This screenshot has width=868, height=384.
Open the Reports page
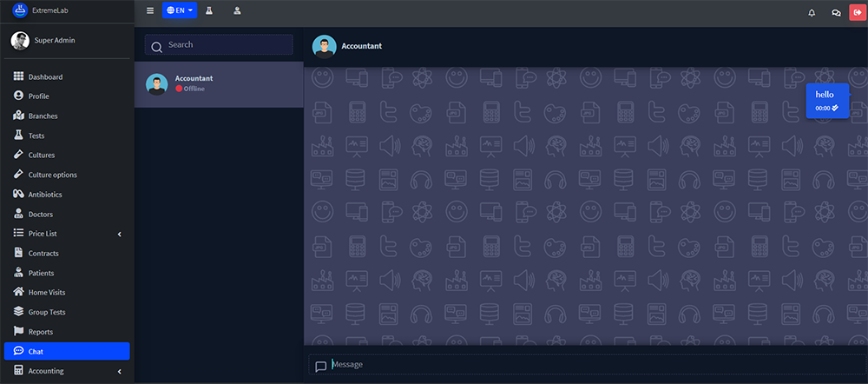[40, 332]
